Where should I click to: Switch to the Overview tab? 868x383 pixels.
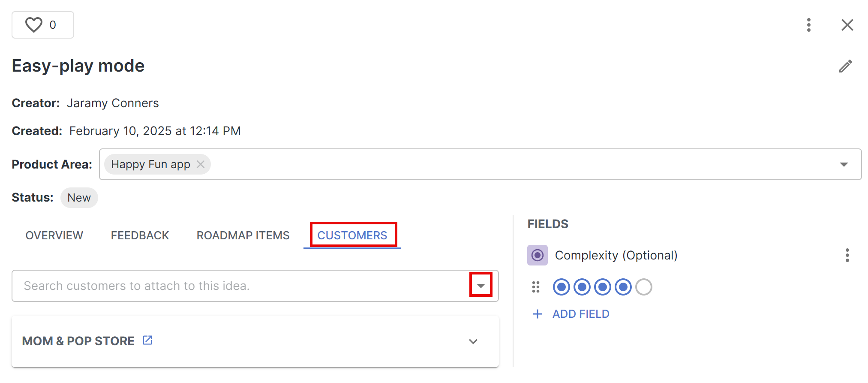click(54, 235)
